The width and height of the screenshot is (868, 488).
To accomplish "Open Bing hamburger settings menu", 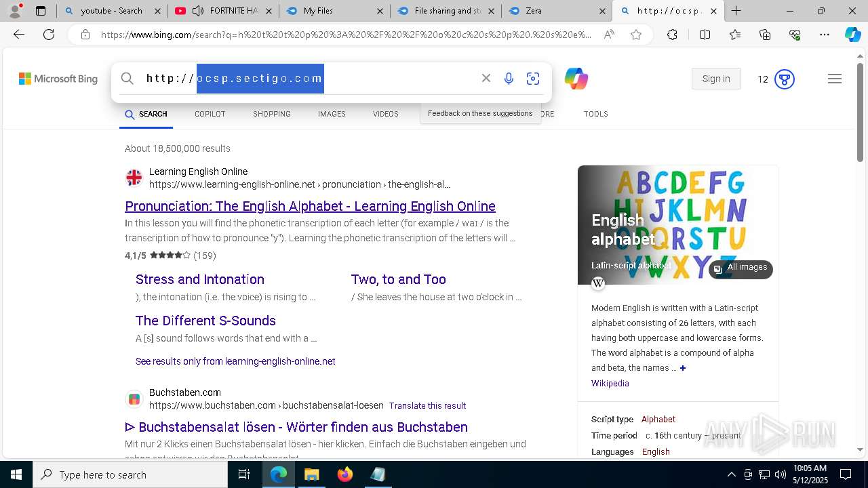I will 835,79.
